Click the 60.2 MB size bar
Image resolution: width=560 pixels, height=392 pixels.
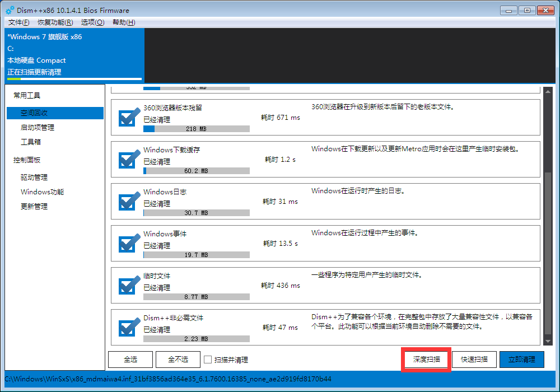click(197, 171)
